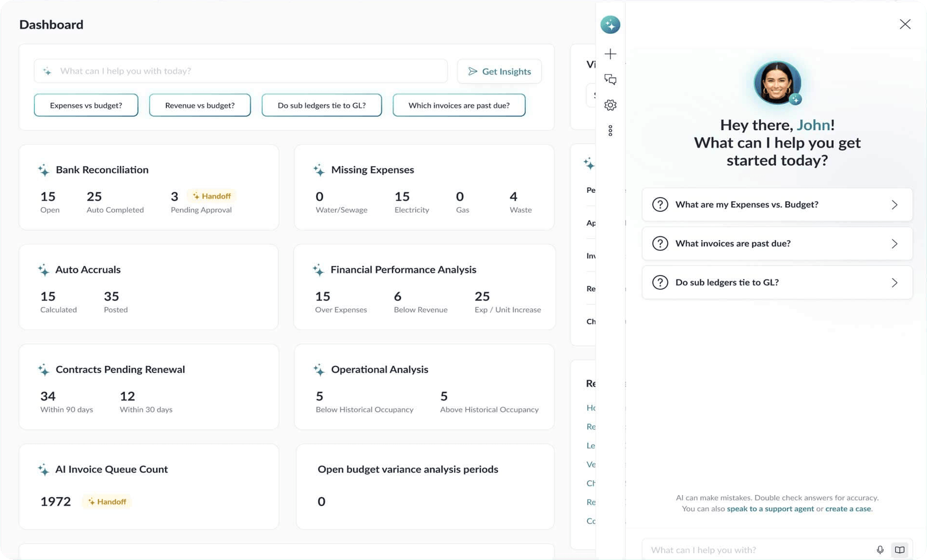Click the 25 Exp / Unit Increase value

click(x=482, y=296)
